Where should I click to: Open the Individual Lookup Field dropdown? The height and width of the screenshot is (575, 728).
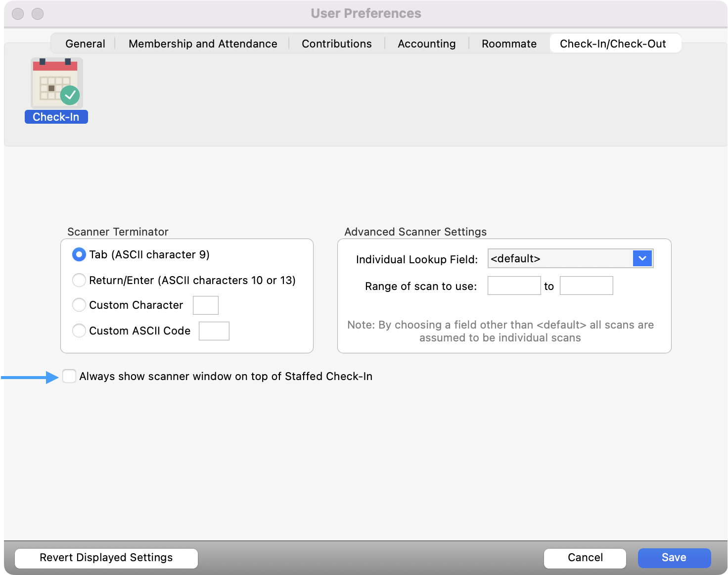tap(570, 258)
